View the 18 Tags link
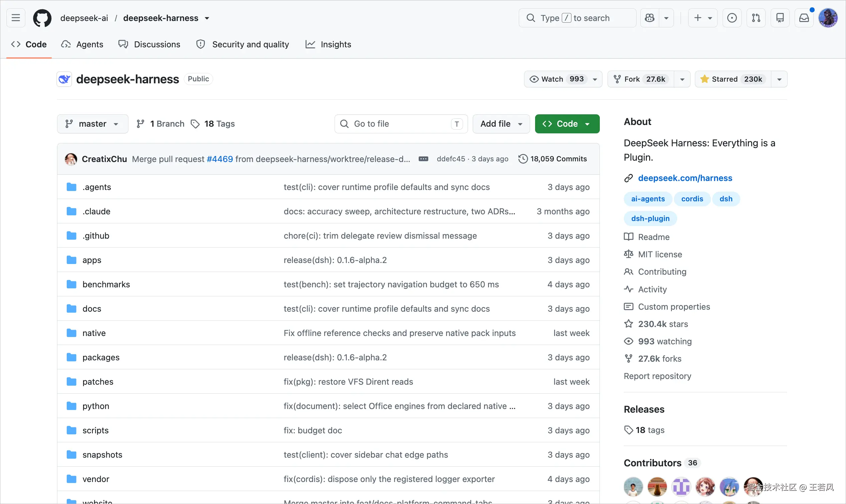This screenshot has height=504, width=846. coord(213,124)
